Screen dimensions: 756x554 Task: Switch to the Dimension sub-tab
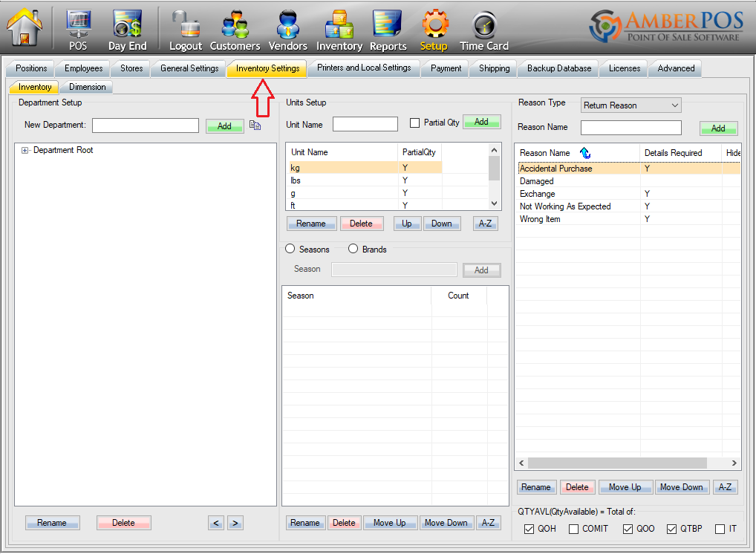(88, 88)
